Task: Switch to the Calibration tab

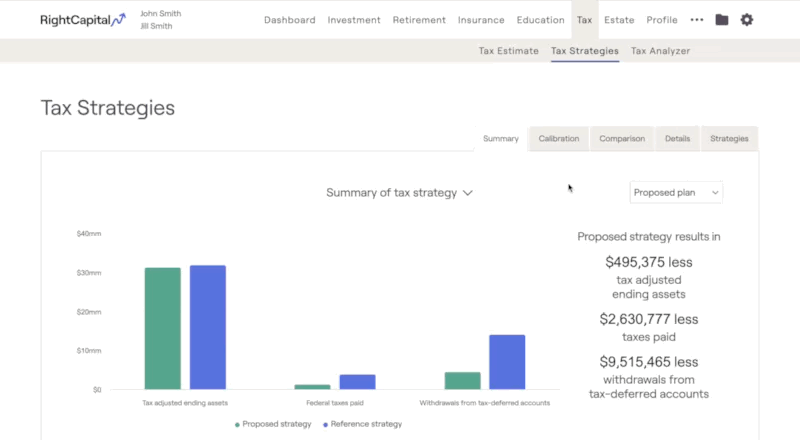Action: click(x=558, y=139)
